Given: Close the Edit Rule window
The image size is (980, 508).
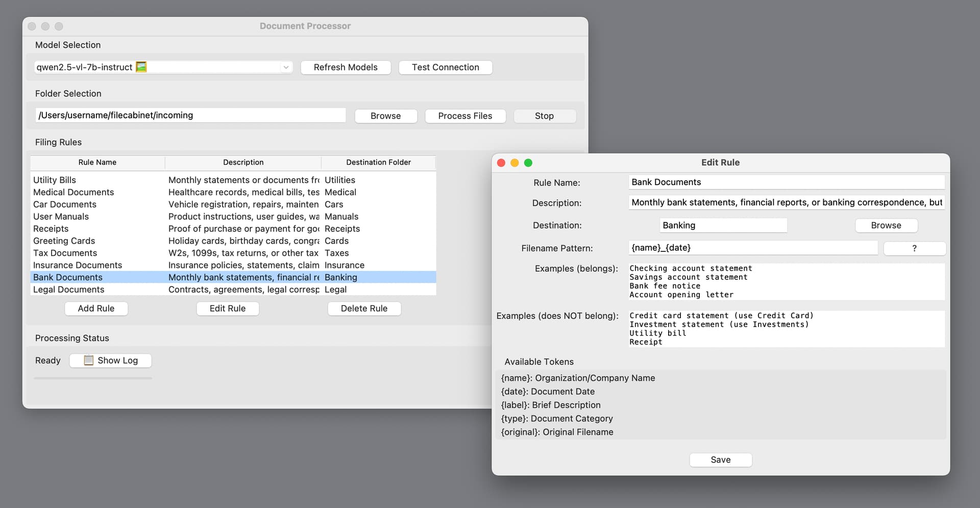Looking at the screenshot, I should [x=501, y=163].
